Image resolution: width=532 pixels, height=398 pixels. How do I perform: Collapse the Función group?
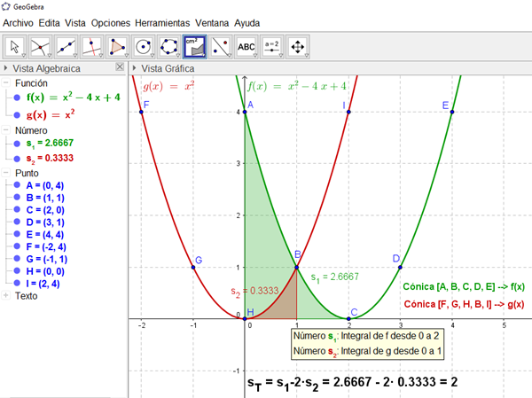(x=7, y=83)
